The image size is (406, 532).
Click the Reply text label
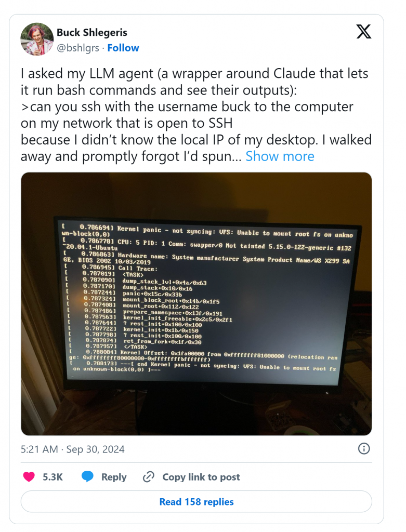pos(114,477)
